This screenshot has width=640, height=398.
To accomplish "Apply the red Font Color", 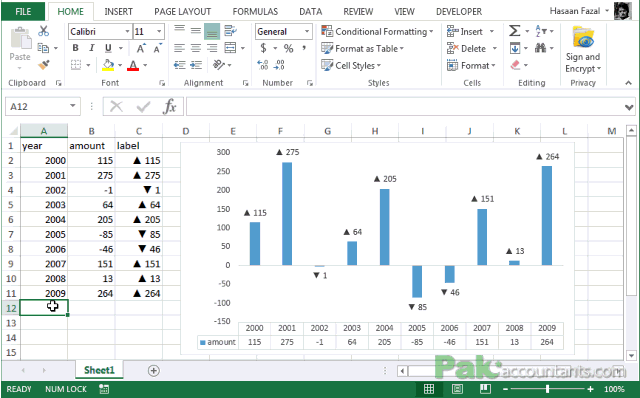I will point(133,65).
